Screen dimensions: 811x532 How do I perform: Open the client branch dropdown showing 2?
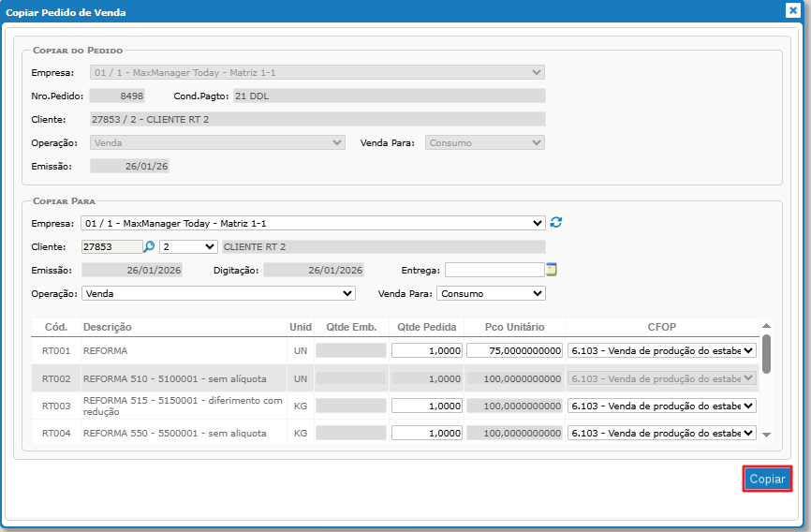(188, 246)
